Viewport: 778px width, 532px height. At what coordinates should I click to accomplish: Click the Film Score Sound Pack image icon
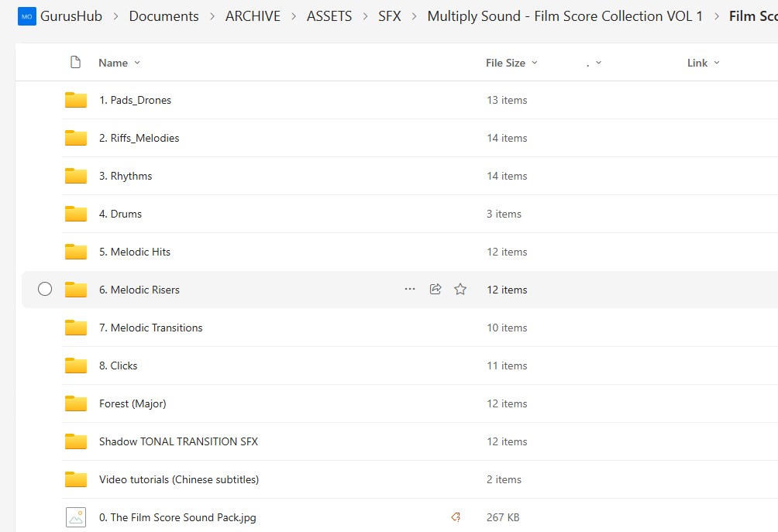click(76, 517)
